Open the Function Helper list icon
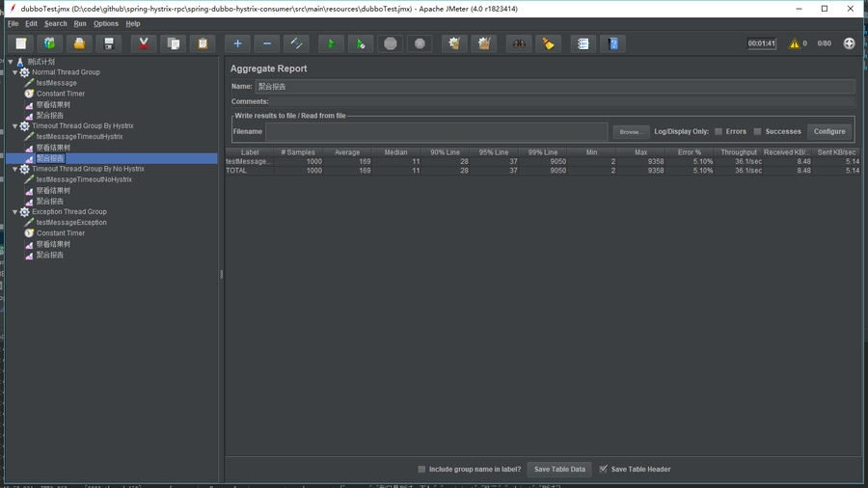 point(583,43)
